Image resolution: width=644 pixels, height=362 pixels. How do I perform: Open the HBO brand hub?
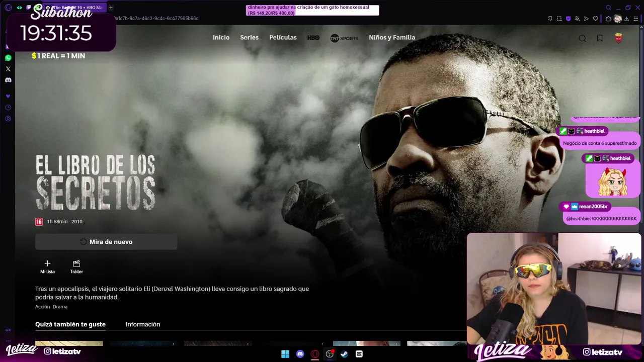pos(313,38)
